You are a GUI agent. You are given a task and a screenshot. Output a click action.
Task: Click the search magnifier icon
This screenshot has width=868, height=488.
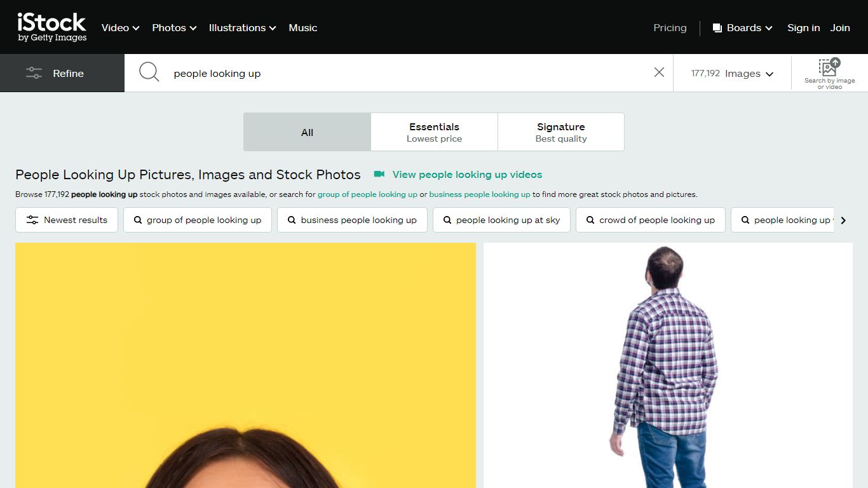pyautogui.click(x=149, y=72)
